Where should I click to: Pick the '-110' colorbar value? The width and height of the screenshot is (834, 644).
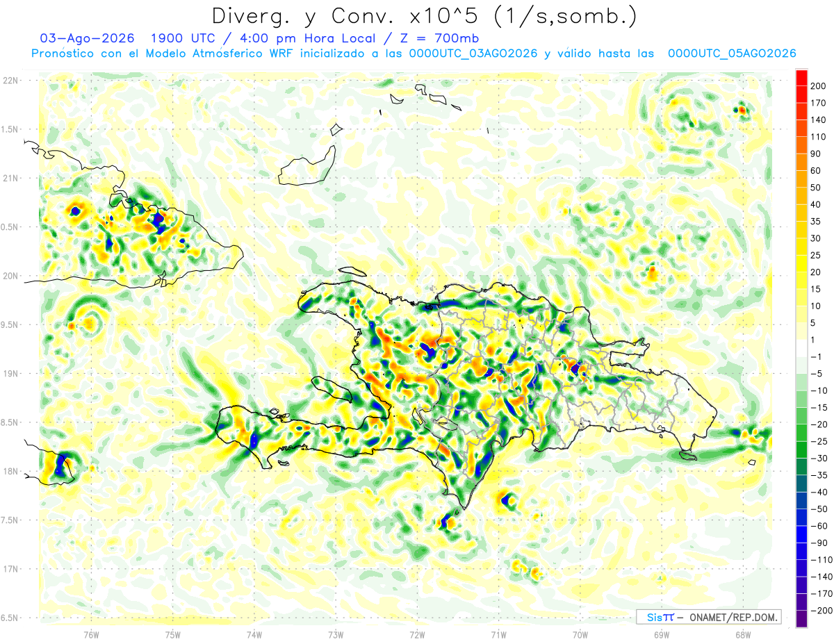pos(821,560)
